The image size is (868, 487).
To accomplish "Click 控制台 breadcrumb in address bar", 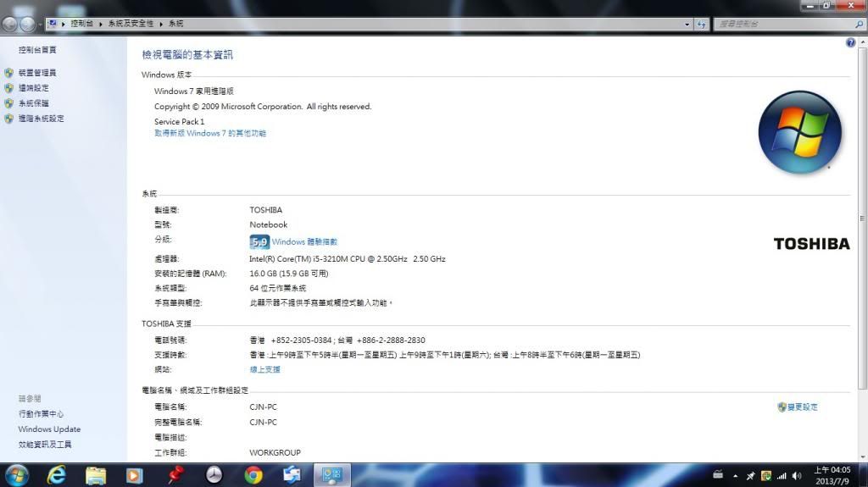I will [x=82, y=23].
